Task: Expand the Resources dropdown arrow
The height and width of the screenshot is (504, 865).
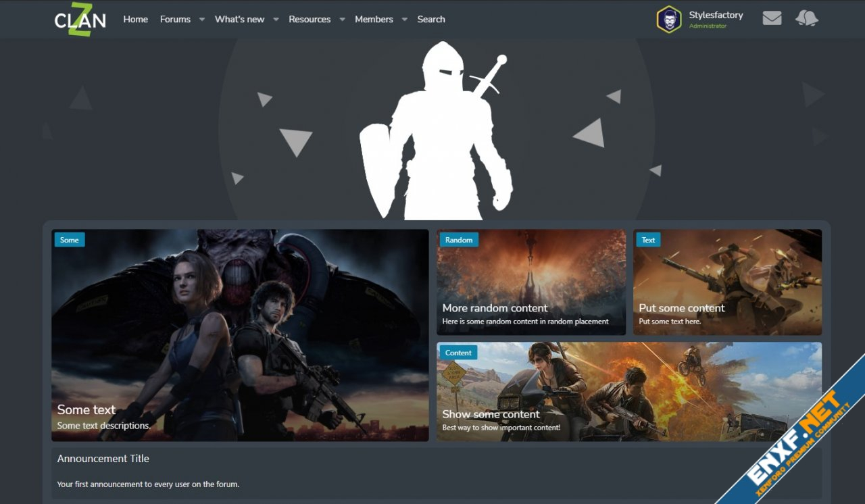Action: 342,20
